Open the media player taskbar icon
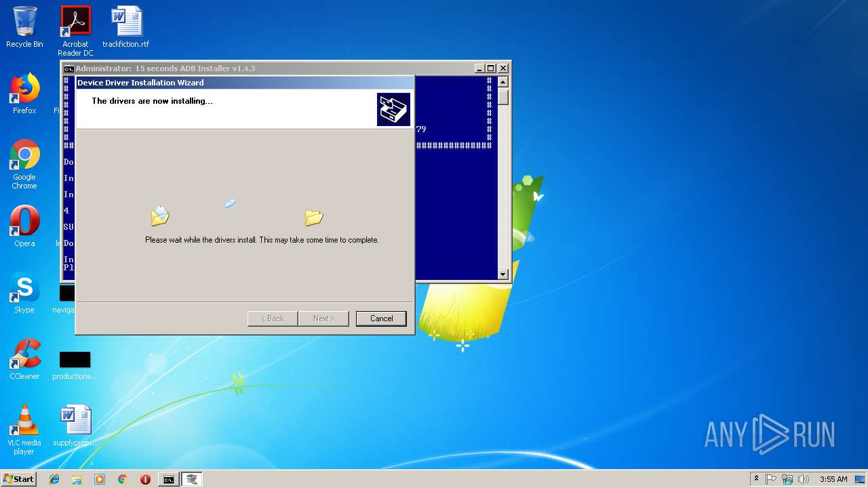The width and height of the screenshot is (868, 488). [x=100, y=479]
